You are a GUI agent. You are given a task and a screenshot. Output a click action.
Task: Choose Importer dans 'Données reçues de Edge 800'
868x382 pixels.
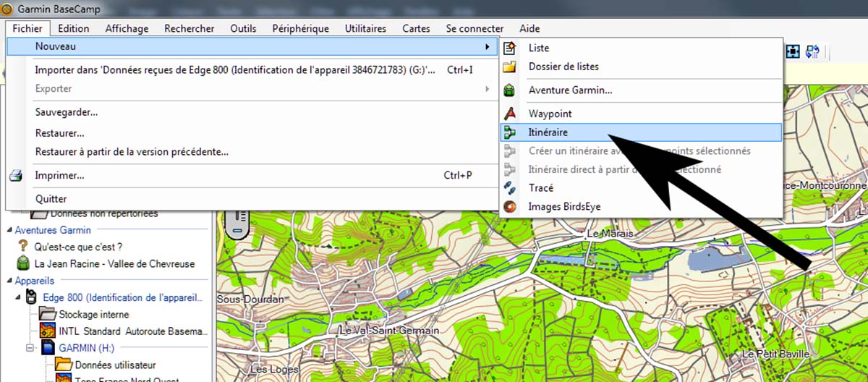pyautogui.click(x=252, y=70)
